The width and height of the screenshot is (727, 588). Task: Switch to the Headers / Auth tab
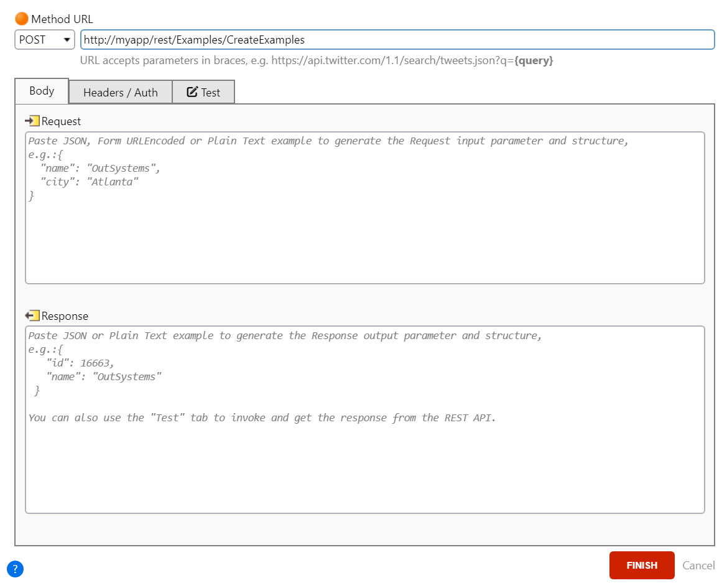tap(120, 91)
